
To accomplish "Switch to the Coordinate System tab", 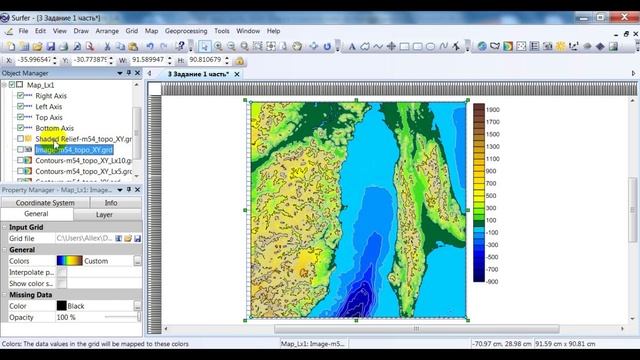I will coord(45,203).
